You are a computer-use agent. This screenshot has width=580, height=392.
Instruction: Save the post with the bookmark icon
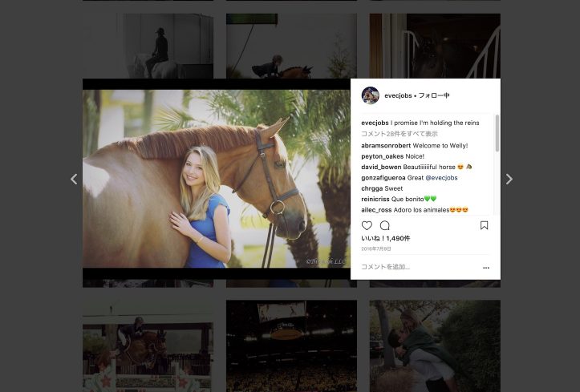[x=484, y=226]
